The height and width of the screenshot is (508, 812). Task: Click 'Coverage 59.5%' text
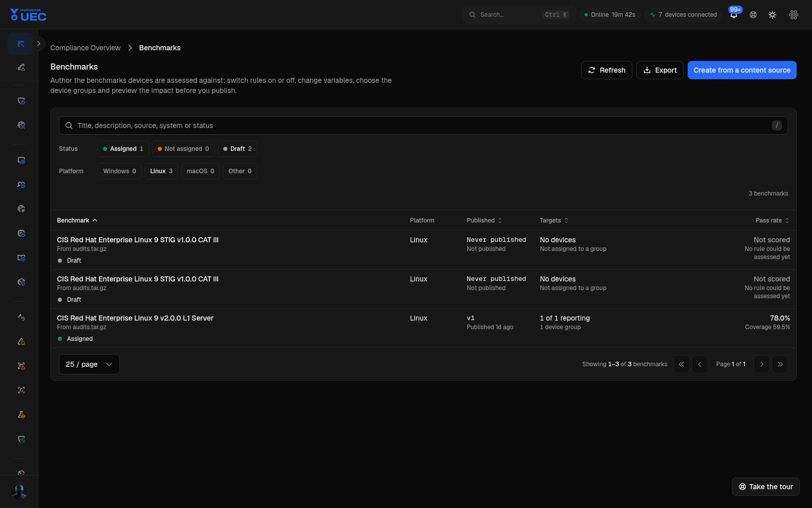pyautogui.click(x=767, y=327)
